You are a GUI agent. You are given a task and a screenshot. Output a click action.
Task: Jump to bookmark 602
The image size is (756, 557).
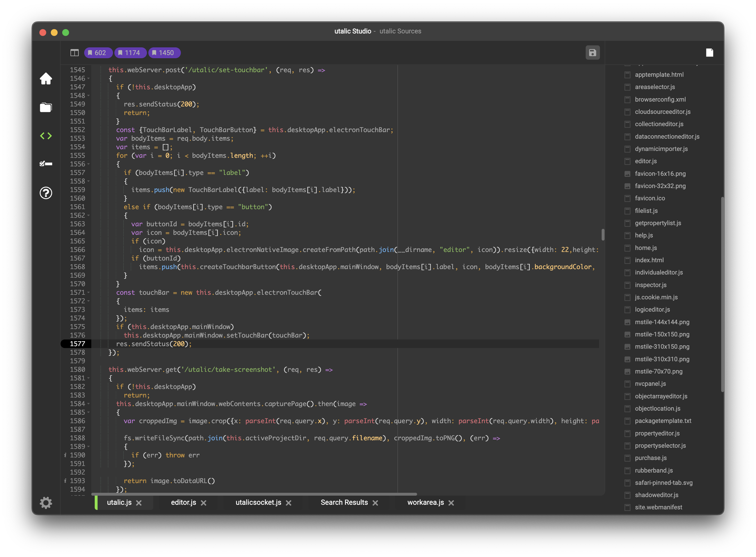coord(98,53)
